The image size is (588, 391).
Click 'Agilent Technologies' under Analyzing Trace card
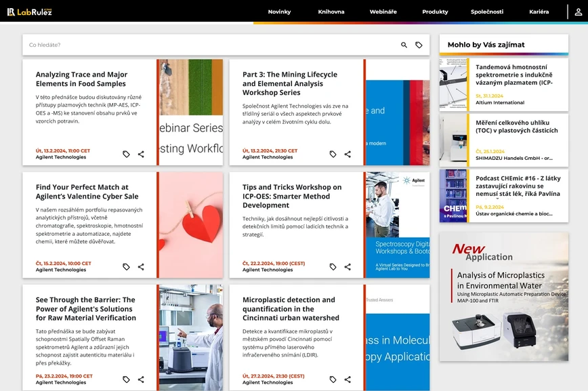[x=61, y=157]
